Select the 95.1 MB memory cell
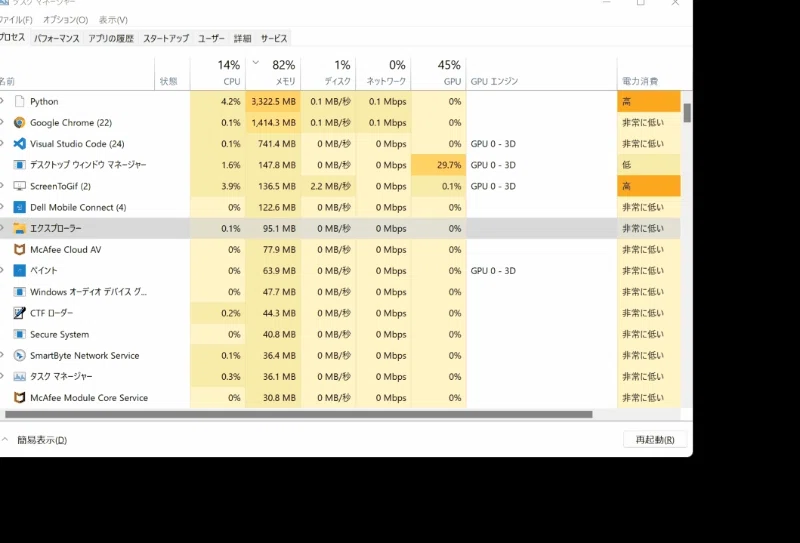The width and height of the screenshot is (800, 543). (x=273, y=228)
